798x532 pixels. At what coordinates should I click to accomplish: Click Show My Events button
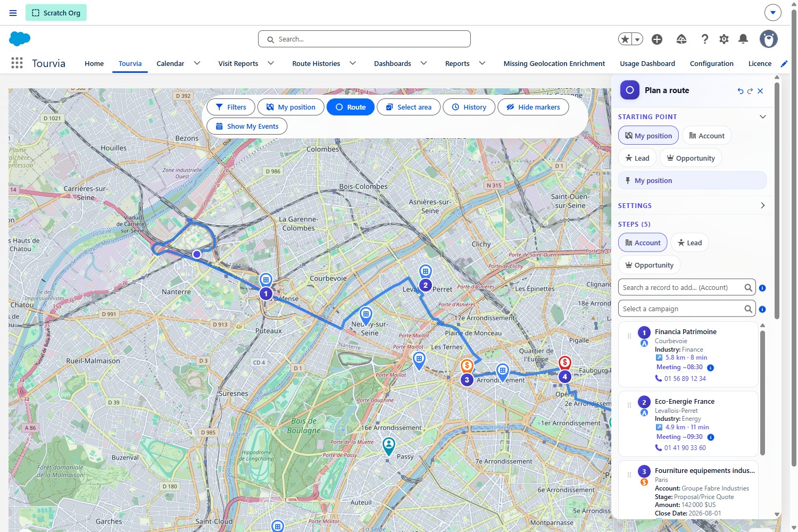[247, 126]
